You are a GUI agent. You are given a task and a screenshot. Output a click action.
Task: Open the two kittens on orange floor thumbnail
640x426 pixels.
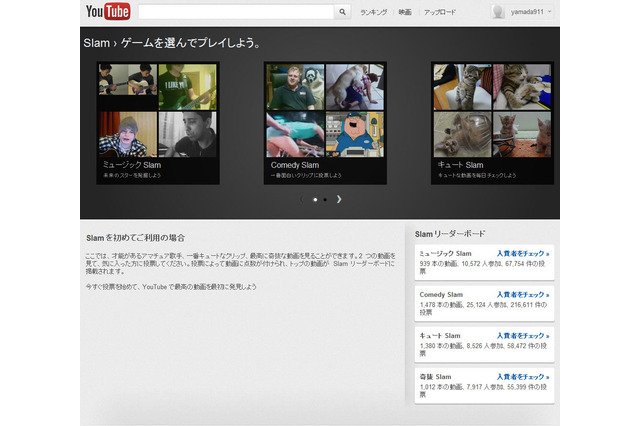pyautogui.click(x=522, y=134)
